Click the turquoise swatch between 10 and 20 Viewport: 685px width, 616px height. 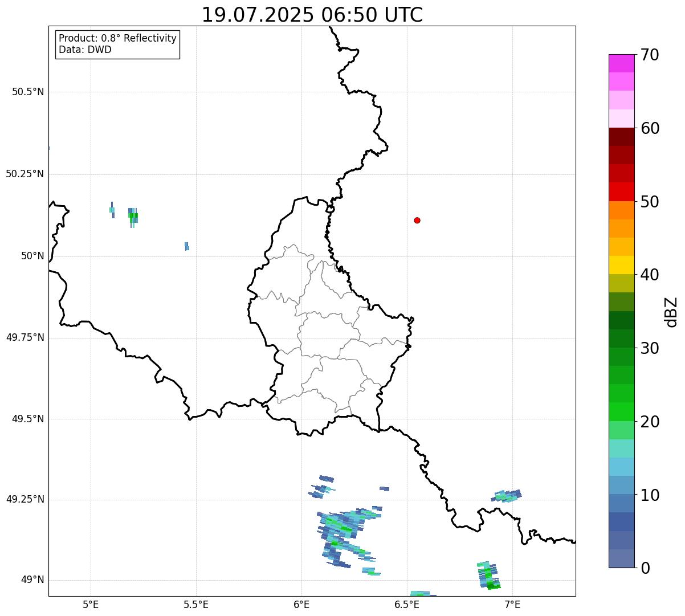(621, 448)
